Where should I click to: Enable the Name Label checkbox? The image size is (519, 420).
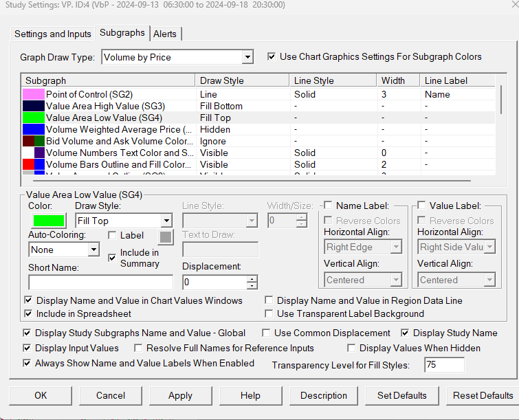[x=328, y=206]
